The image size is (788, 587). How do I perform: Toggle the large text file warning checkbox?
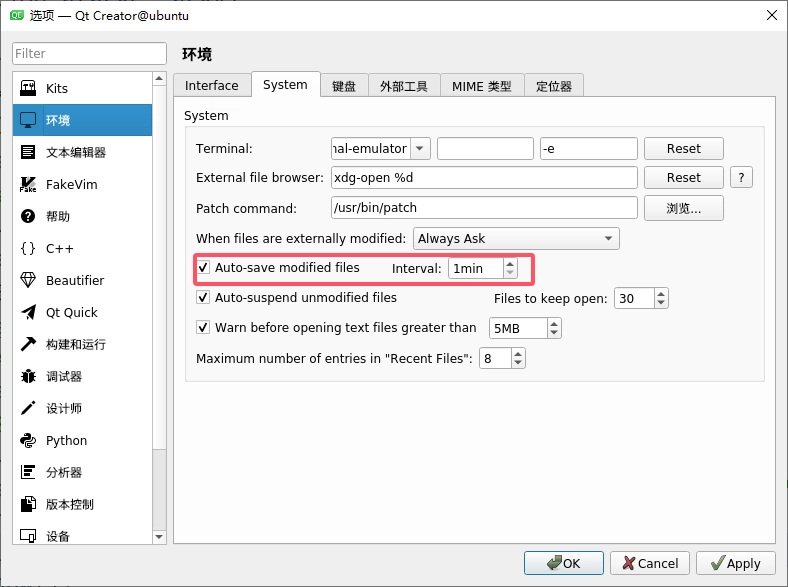click(x=204, y=328)
